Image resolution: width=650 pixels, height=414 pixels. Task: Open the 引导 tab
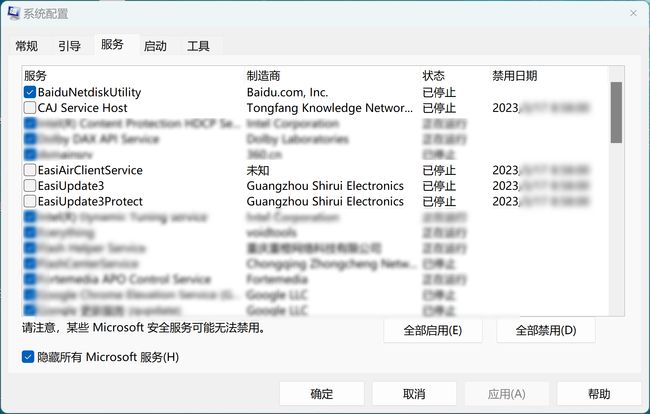pos(69,46)
